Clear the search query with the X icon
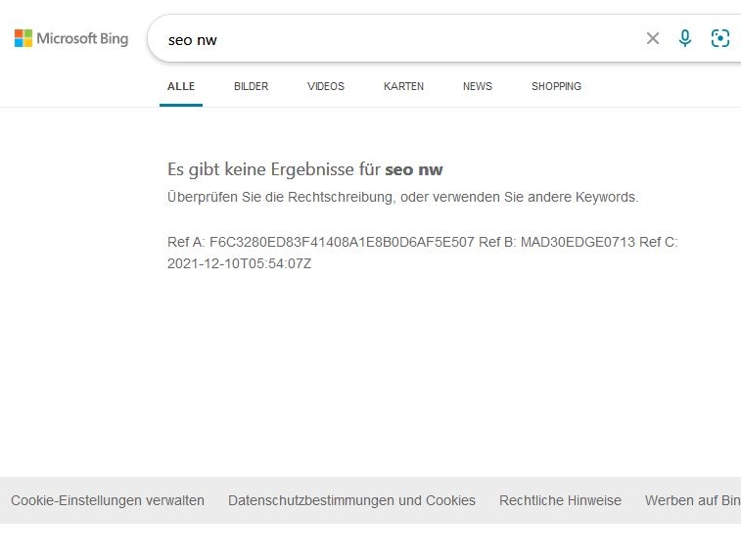 click(653, 38)
